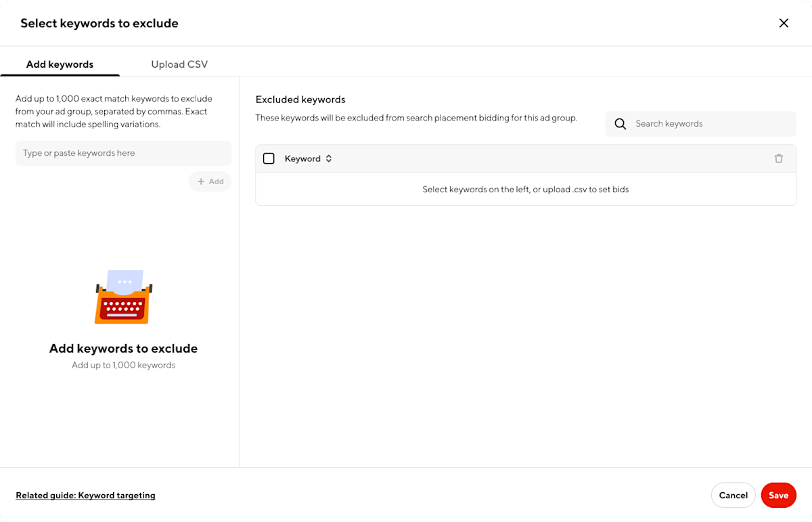Open the Keyword targeting related guide

click(85, 495)
